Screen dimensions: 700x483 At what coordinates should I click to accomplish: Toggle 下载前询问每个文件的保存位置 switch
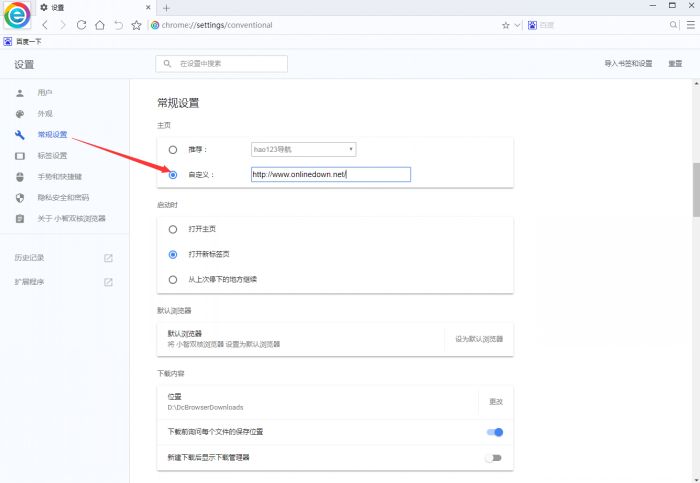[495, 432]
